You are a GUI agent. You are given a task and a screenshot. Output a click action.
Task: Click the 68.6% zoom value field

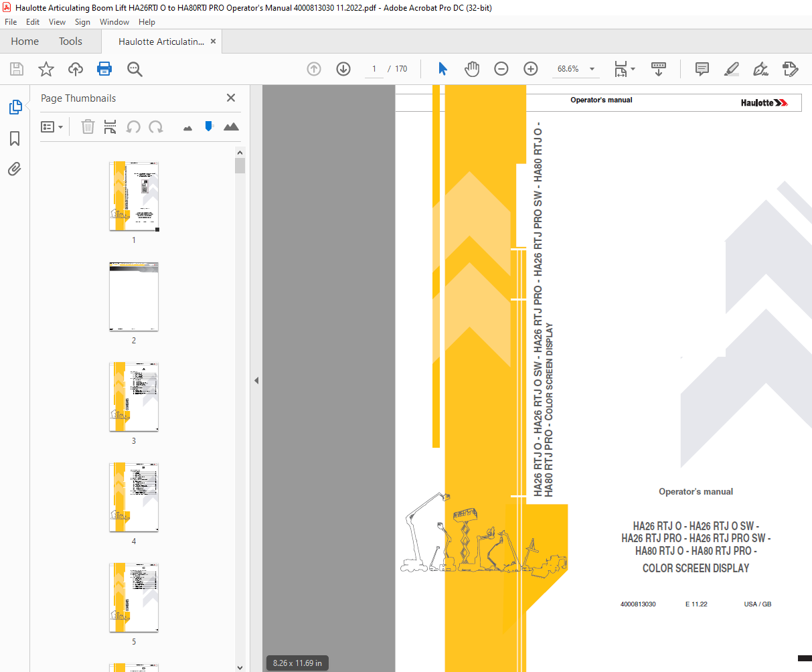[568, 69]
